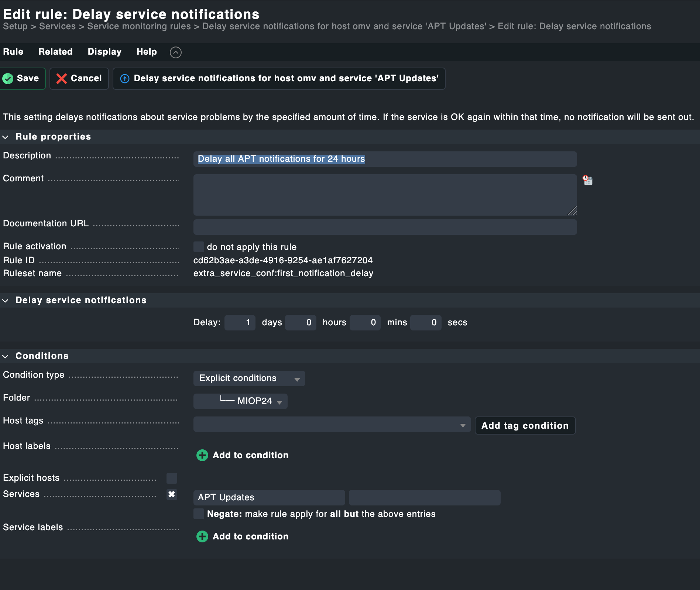700x590 pixels.
Task: Click the red X Cancel icon
Action: tap(62, 78)
